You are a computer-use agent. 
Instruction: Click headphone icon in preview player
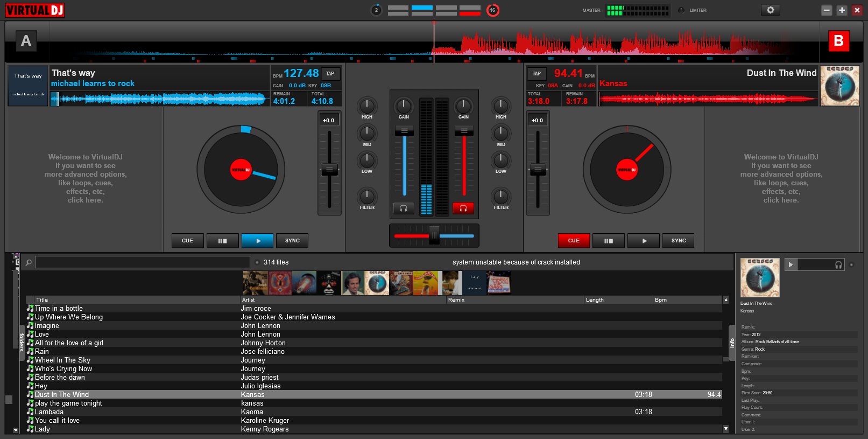838,264
